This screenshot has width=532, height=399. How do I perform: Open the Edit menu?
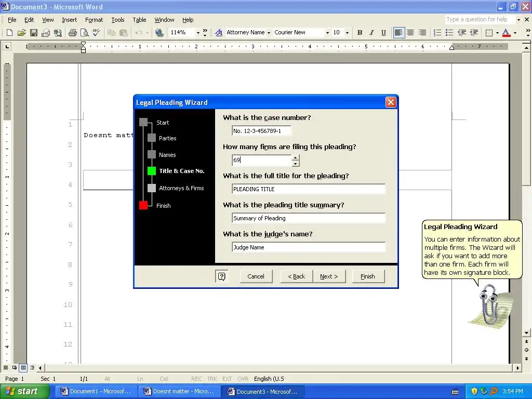point(29,20)
